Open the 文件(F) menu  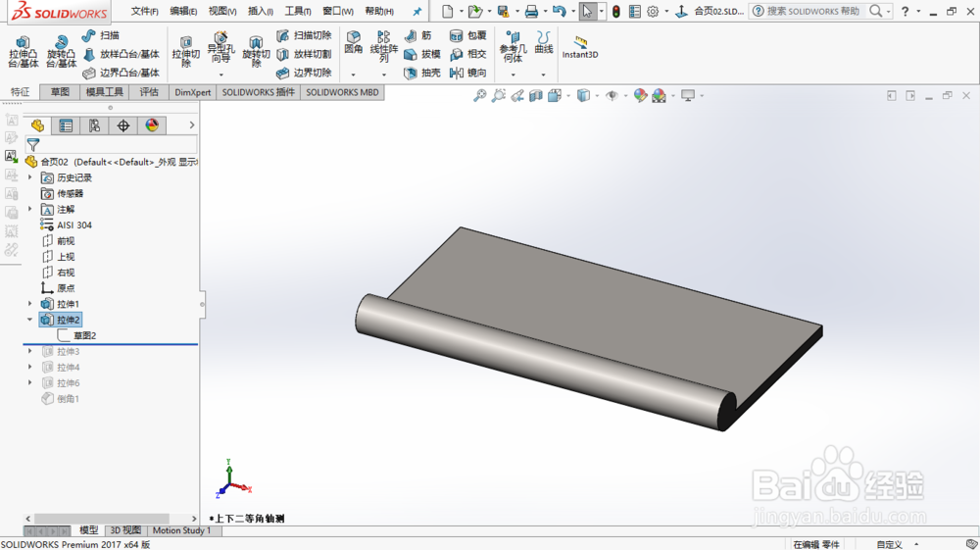pos(144,11)
